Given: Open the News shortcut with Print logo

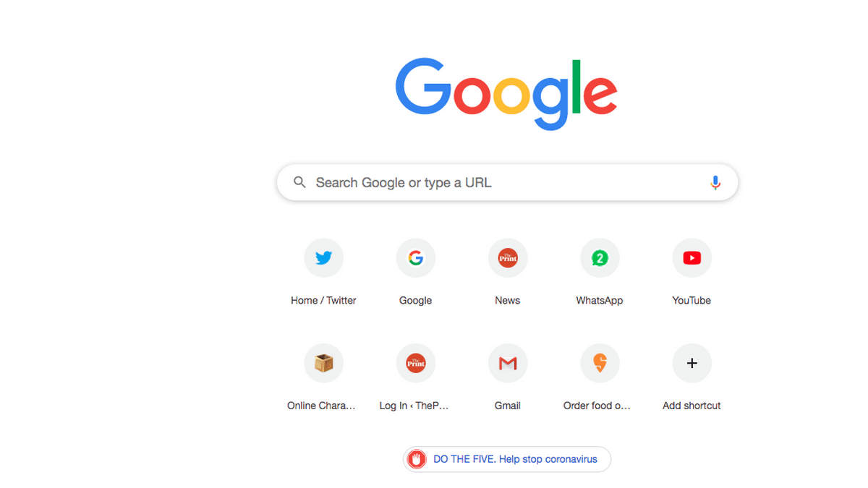Looking at the screenshot, I should pyautogui.click(x=507, y=257).
